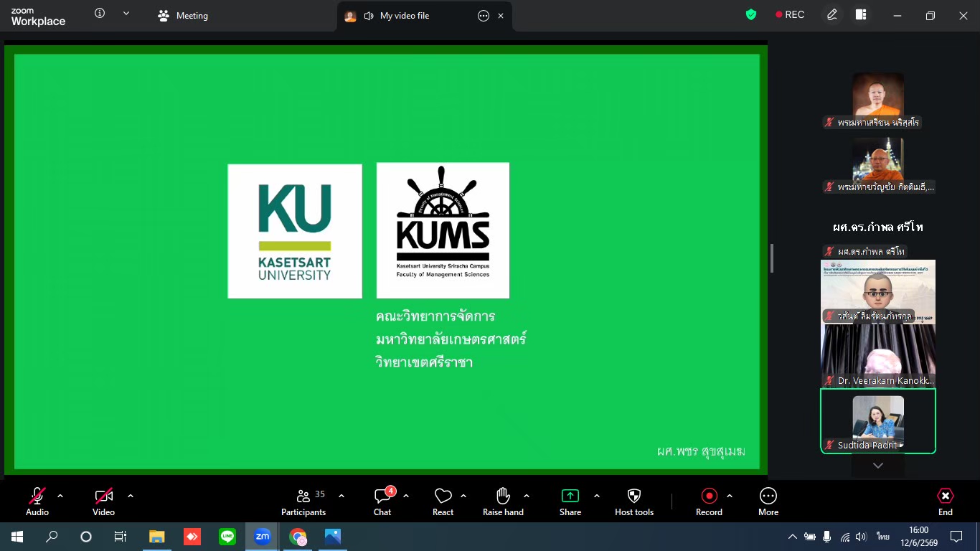Switch to the Meeting tab
The width and height of the screenshot is (980, 551).
point(183,16)
